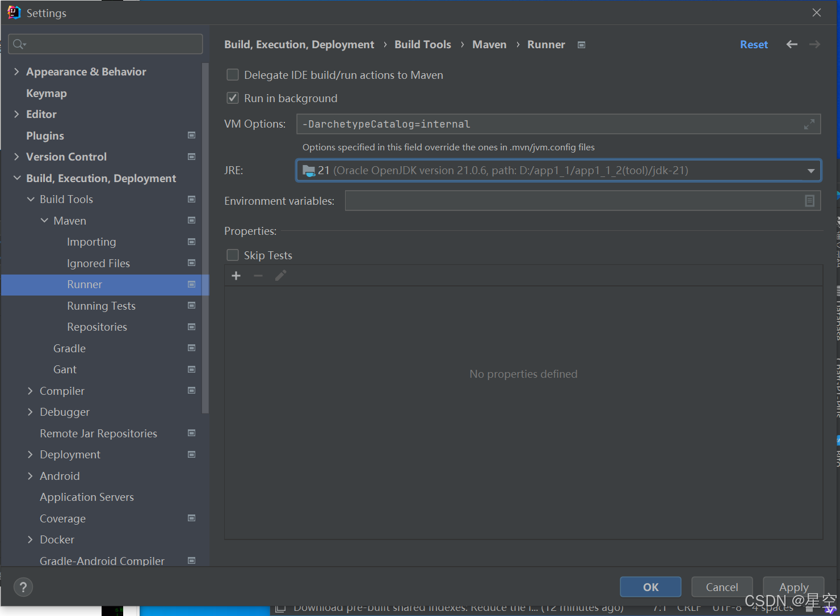Open Repositories under Maven
The height and width of the screenshot is (616, 840).
point(97,327)
